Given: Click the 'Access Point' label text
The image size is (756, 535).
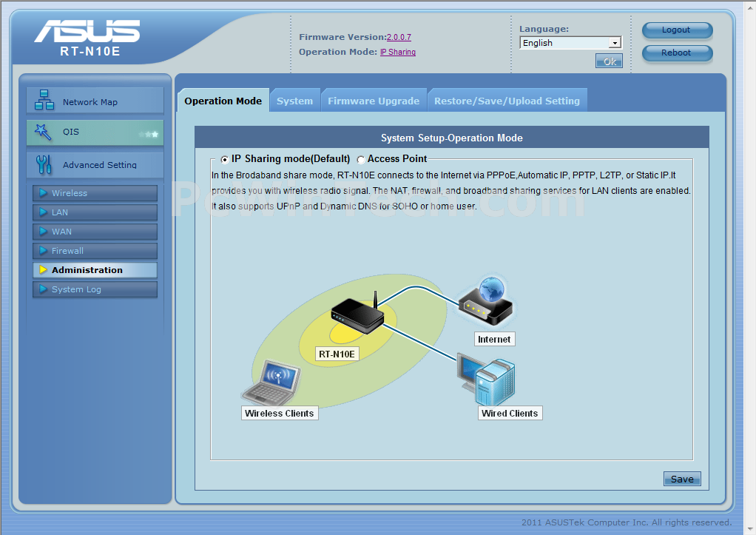Looking at the screenshot, I should click(x=397, y=158).
